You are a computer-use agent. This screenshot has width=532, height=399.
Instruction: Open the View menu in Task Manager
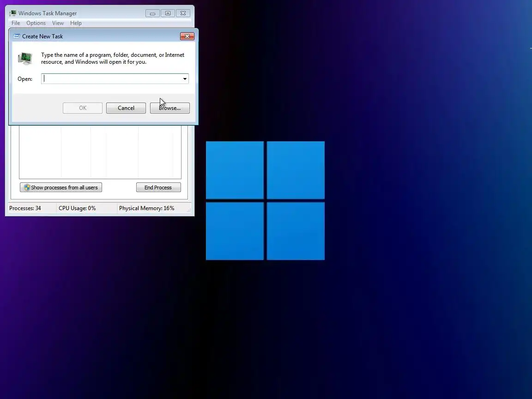coord(58,23)
